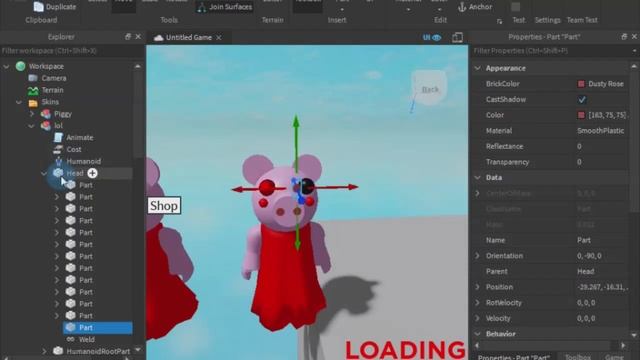Image resolution: width=640 pixels, height=360 pixels.
Task: Click the Team Test label in ribbon
Action: (582, 20)
